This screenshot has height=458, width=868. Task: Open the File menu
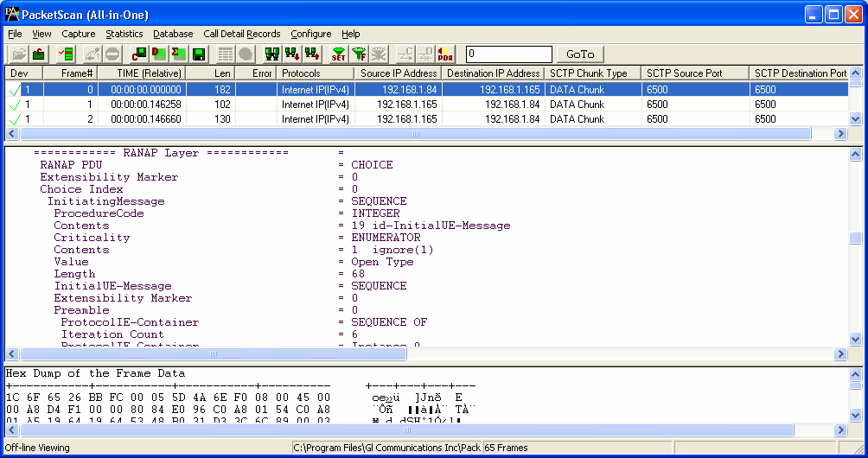(15, 34)
